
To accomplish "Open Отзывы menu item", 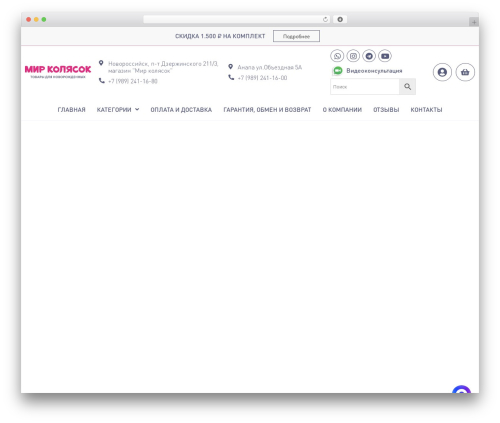I will coord(386,110).
